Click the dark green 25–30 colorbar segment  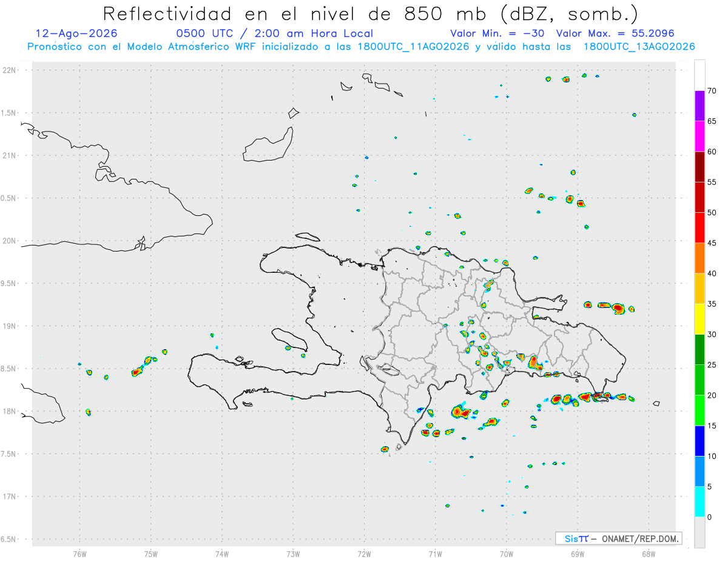[699, 350]
